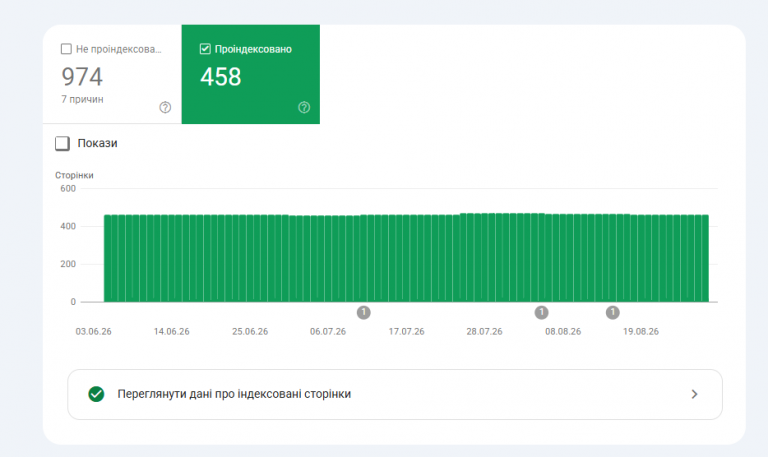Click the '7 причин' text
Viewport: 768px width, 457px height.
point(82,99)
